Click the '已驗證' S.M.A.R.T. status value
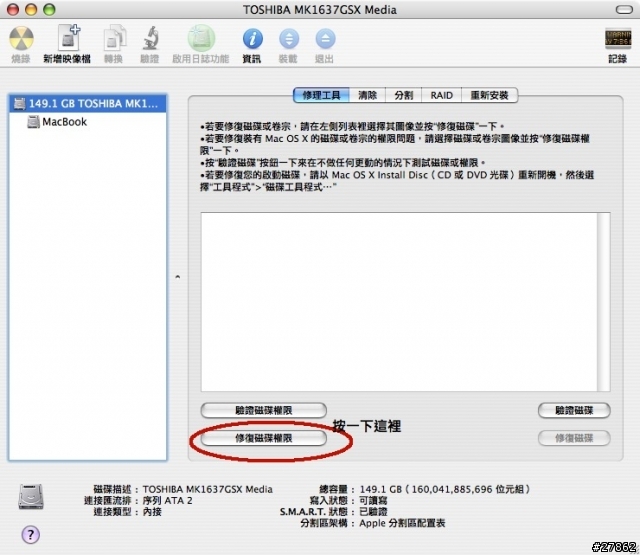 click(x=373, y=511)
